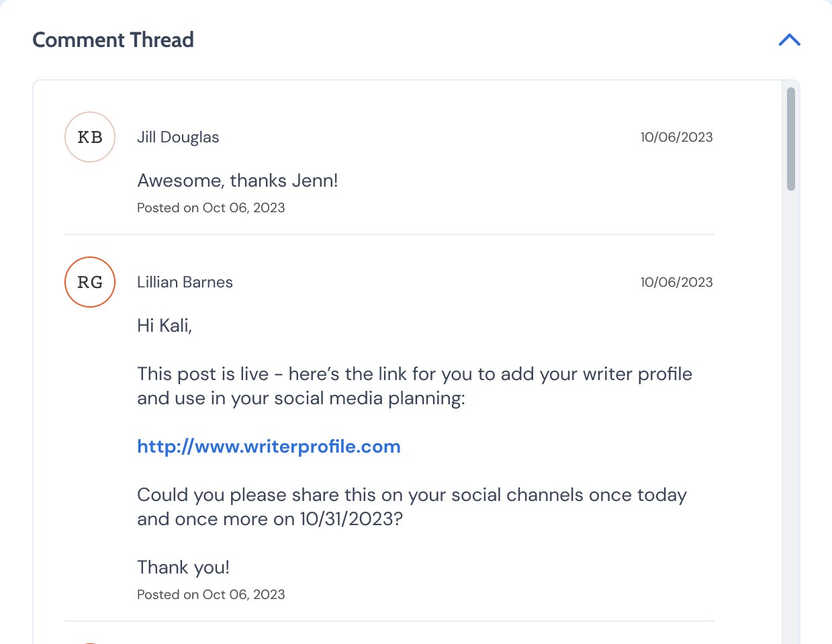
Task: Select Lillian Barnes commenter name
Action: (x=185, y=282)
